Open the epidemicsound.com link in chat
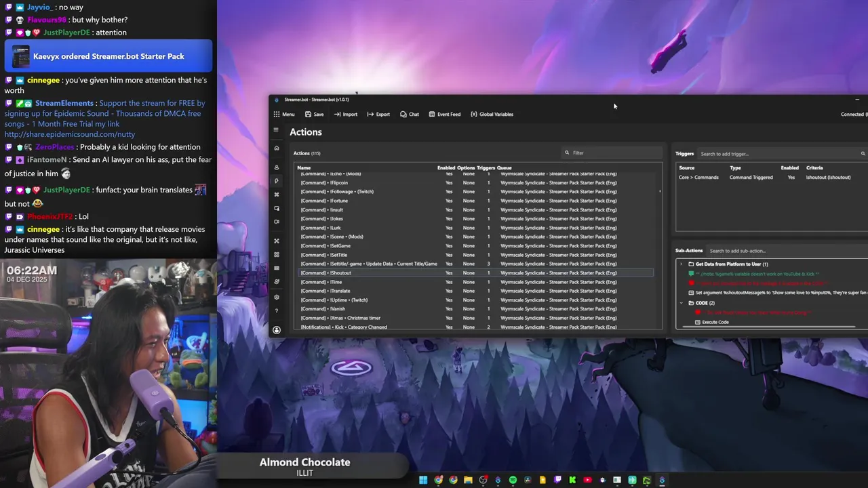The height and width of the screenshot is (488, 868). coord(70,134)
